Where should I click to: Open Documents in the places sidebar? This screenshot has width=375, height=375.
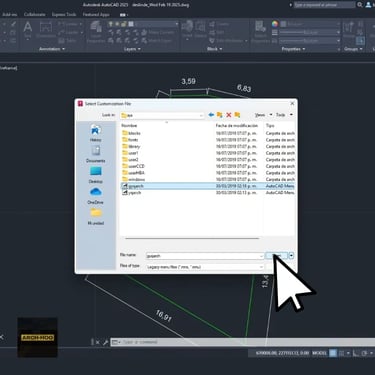point(96,154)
